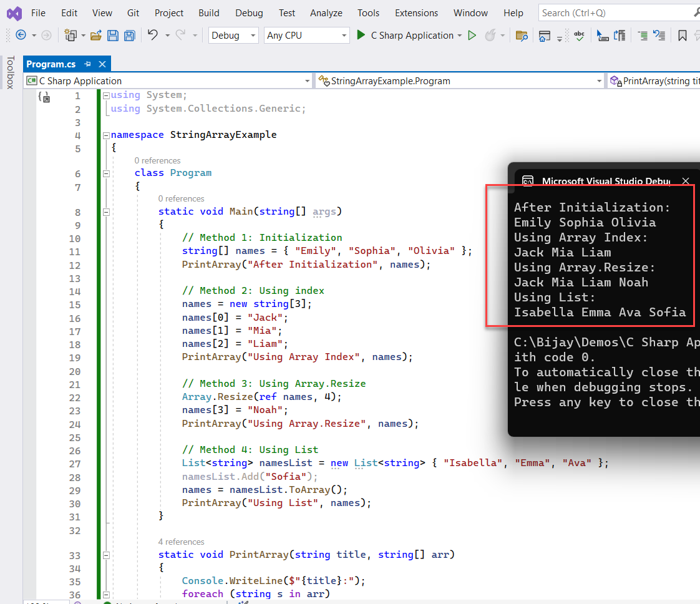Click the Visual Studio logo icon
Viewport: 700px width, 604px height.
click(x=14, y=13)
